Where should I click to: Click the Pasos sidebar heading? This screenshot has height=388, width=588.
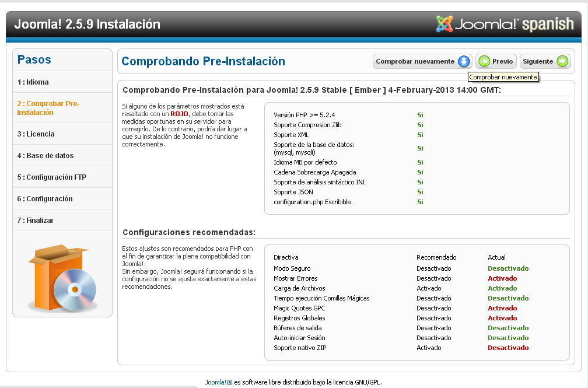[x=34, y=60]
